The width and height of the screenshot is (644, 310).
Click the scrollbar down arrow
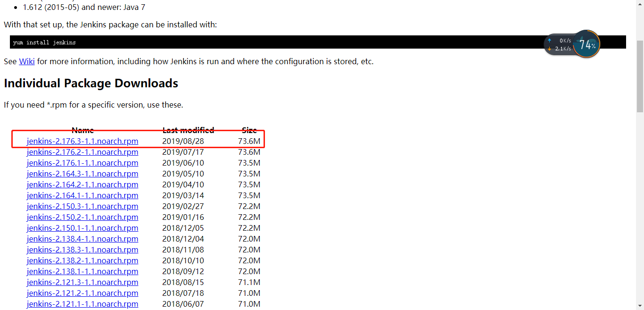[640, 306]
